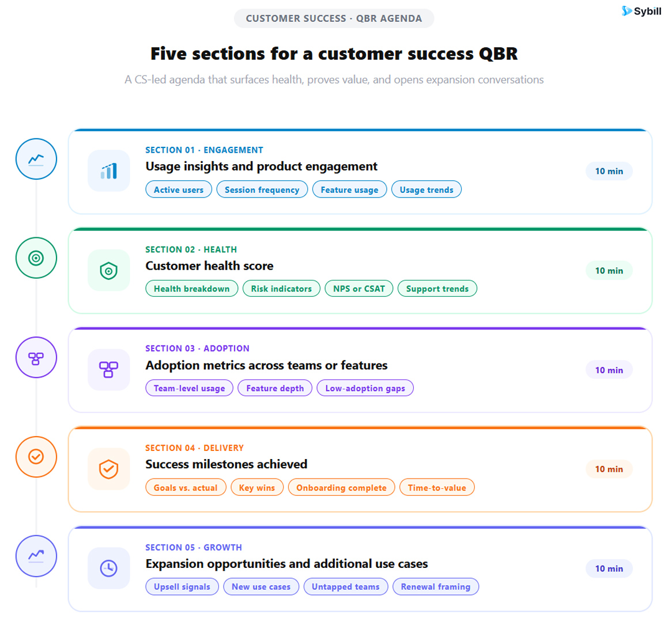Viewport: 672px width, 622px height.
Task: Click the target circle icon beside Section 02
Action: (x=36, y=258)
